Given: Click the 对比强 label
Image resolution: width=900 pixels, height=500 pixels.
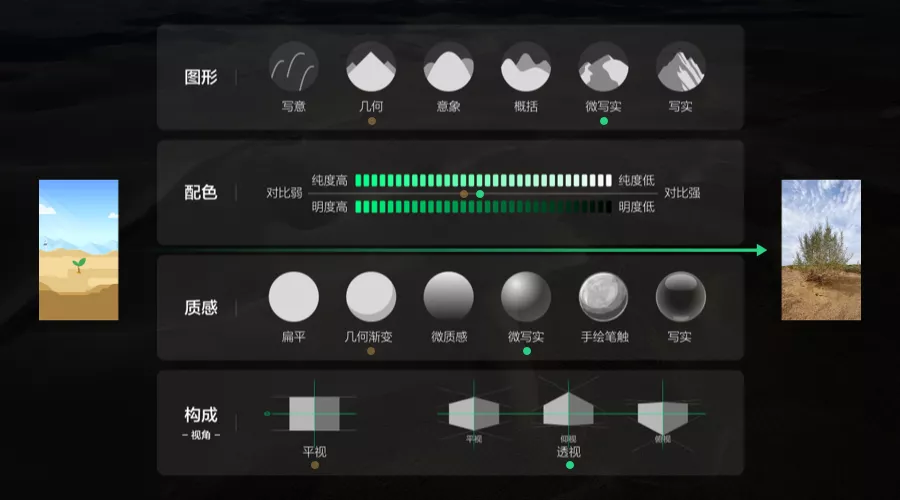Looking at the screenshot, I should tap(682, 193).
